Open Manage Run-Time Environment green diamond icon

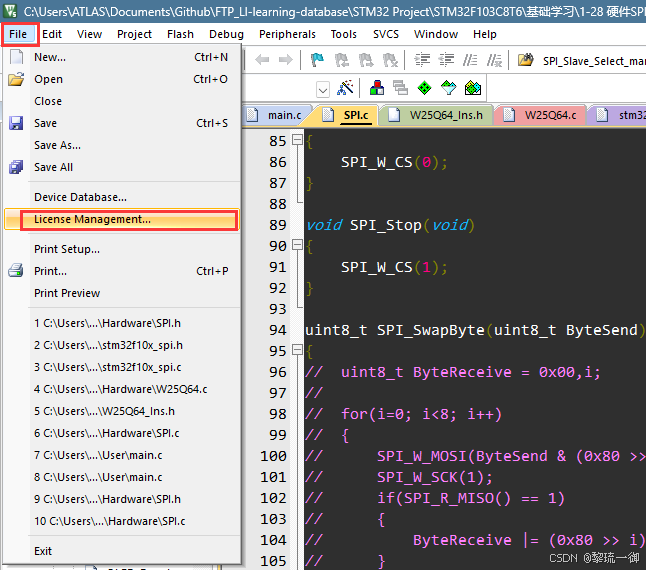pos(424,88)
